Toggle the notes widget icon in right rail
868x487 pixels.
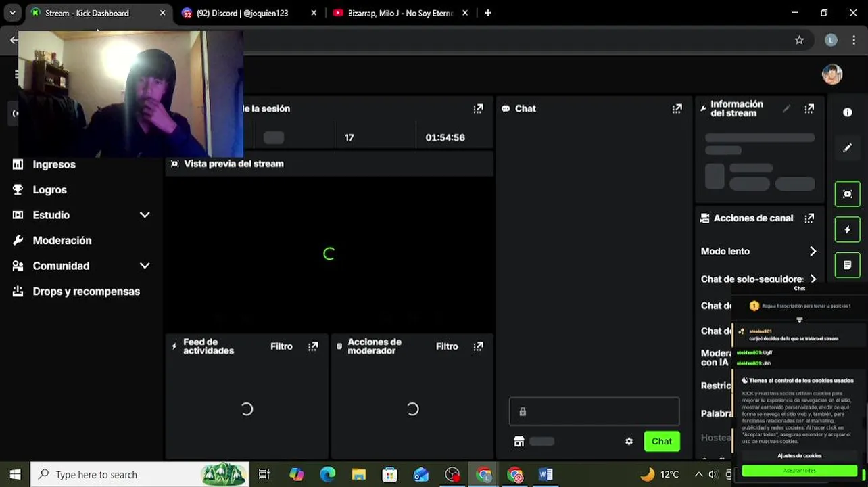pos(847,265)
